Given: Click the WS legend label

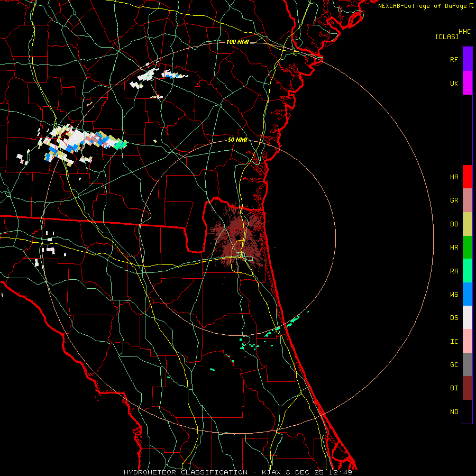Looking at the screenshot, I should coord(454,294).
